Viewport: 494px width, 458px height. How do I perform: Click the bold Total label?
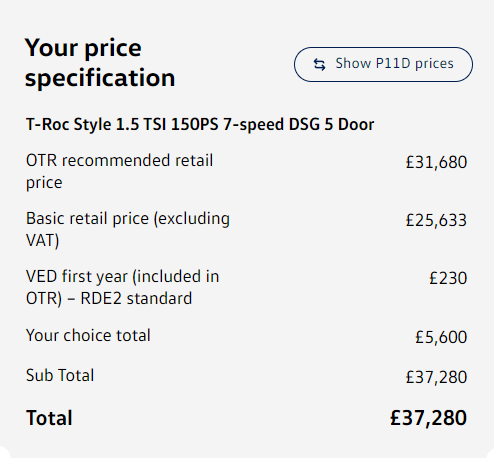(x=49, y=418)
